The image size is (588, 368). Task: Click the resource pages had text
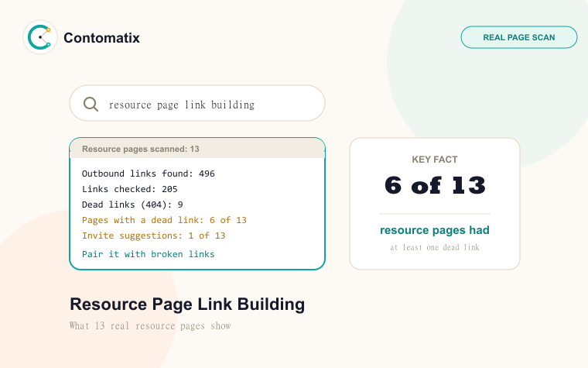(x=435, y=230)
